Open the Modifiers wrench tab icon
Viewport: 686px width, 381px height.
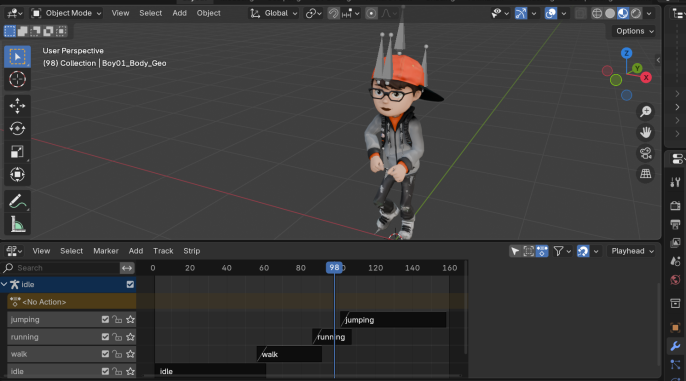click(675, 346)
